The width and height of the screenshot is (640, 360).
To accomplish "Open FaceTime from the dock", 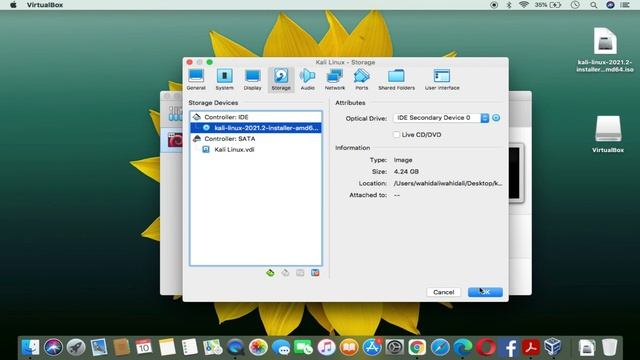I will (303, 347).
